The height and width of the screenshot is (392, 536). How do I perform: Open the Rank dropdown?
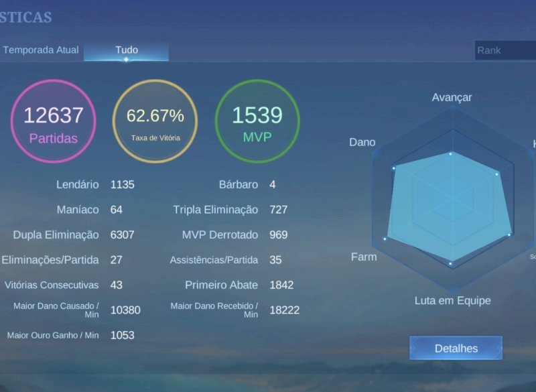coord(505,50)
